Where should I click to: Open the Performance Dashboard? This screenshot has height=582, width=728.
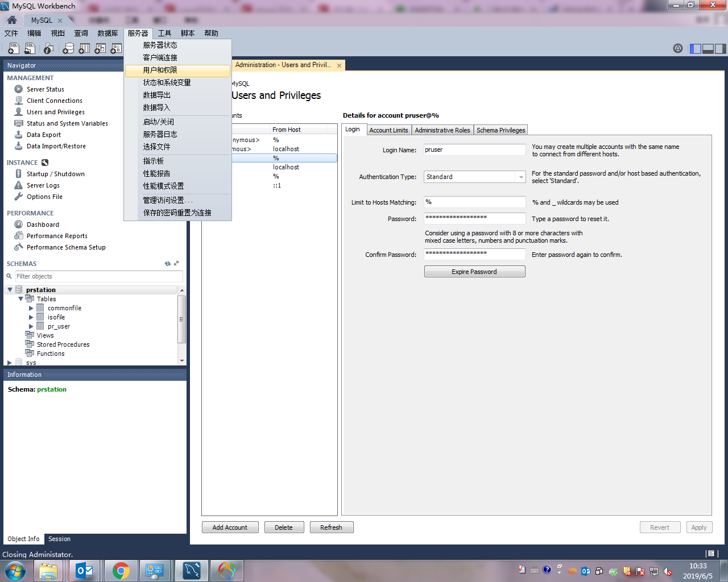(x=43, y=225)
